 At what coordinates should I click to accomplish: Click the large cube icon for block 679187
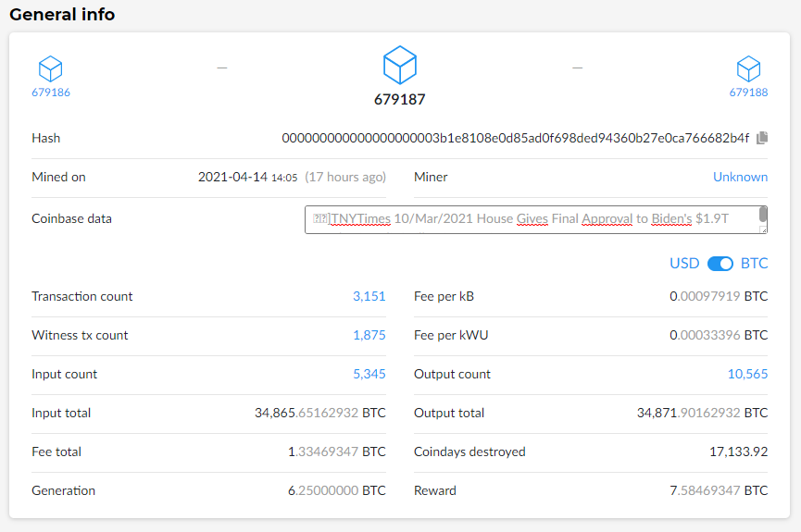coord(400,66)
